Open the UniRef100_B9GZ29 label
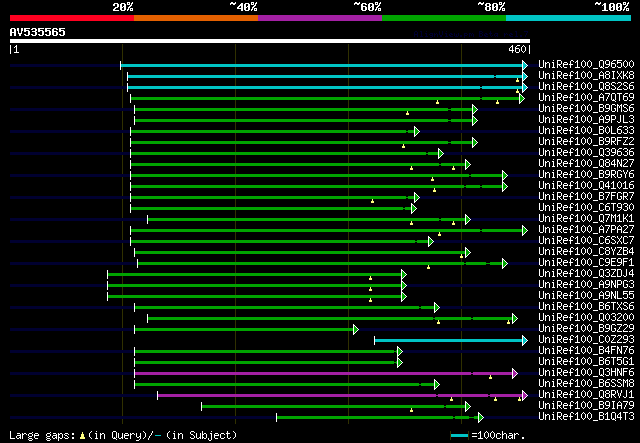Viewport: 640px width, 443px height. point(586,329)
